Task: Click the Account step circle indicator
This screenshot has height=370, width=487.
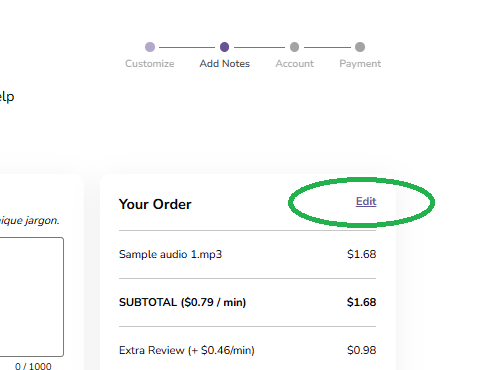Action: tap(294, 47)
